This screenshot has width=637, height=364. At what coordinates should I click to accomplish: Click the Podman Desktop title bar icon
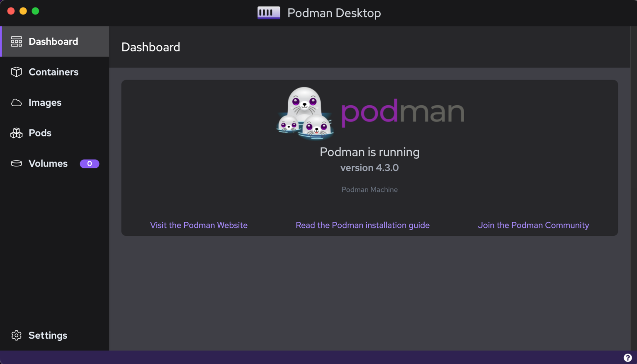tap(268, 12)
